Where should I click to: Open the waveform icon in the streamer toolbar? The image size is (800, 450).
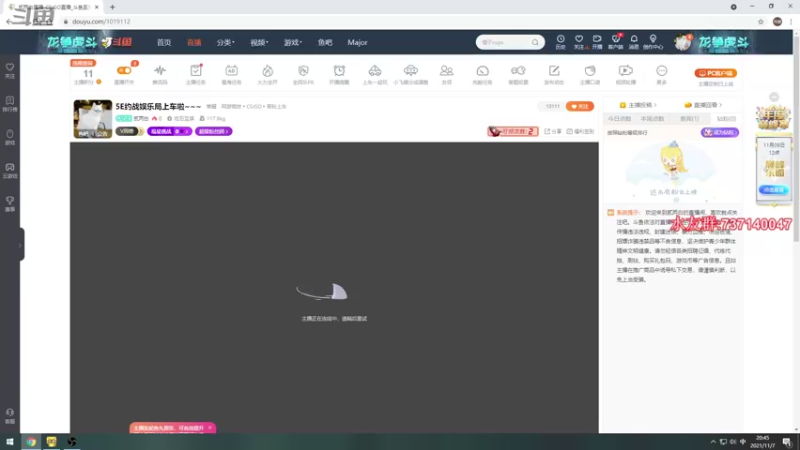160,71
